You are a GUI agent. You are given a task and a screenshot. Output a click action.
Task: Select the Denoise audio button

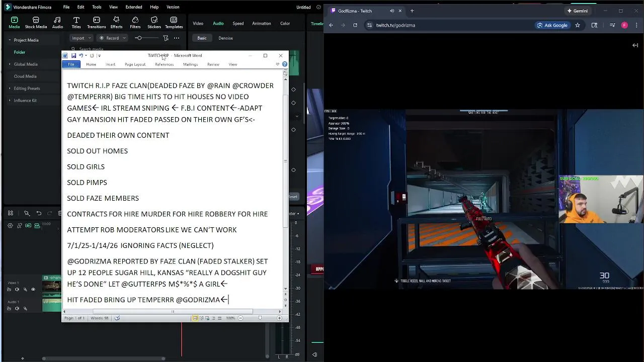click(x=225, y=38)
